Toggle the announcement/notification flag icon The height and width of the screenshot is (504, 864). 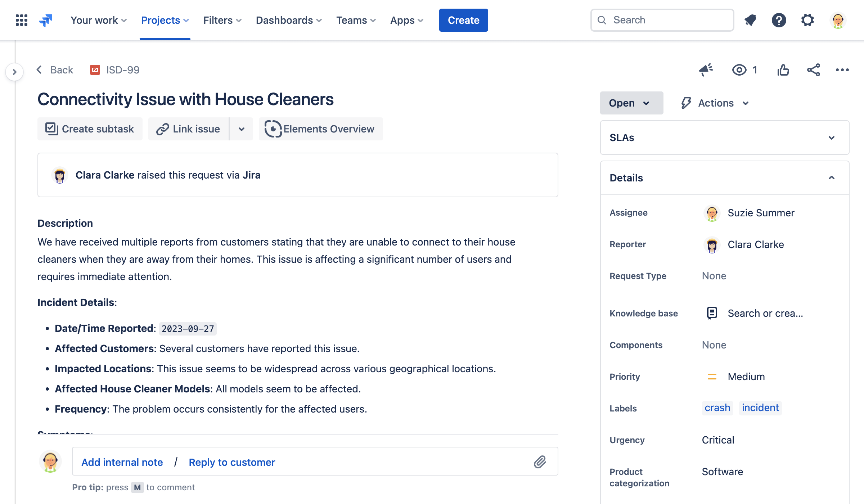click(x=706, y=69)
